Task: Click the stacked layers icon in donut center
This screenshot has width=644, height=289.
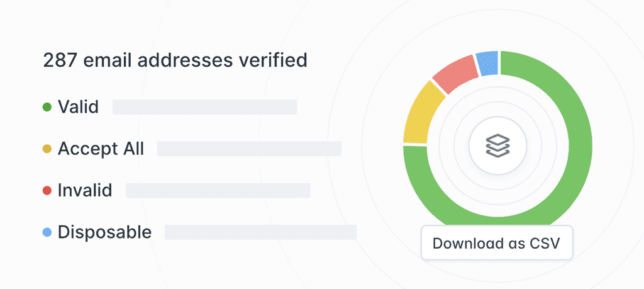Action: [x=497, y=145]
